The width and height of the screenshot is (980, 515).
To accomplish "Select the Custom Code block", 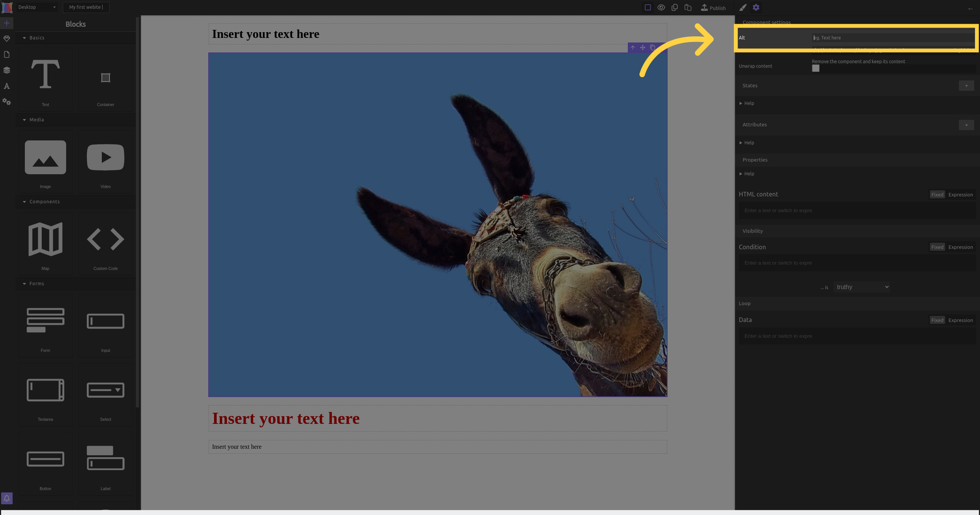I will click(x=106, y=244).
